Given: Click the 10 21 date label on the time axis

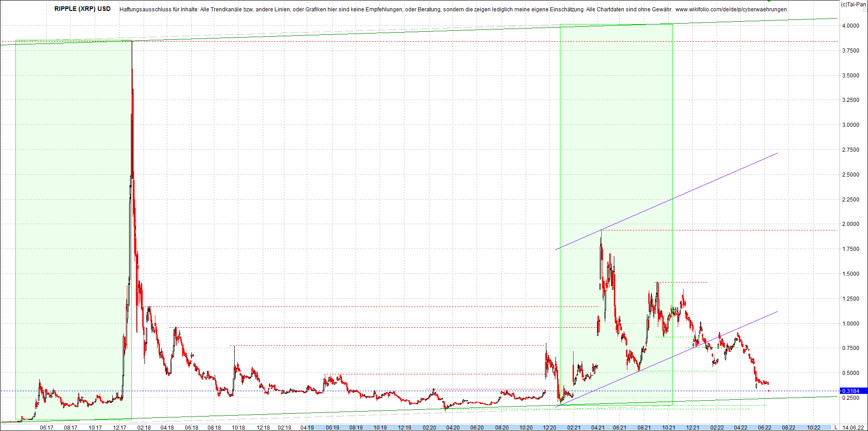Looking at the screenshot, I should (x=669, y=427).
